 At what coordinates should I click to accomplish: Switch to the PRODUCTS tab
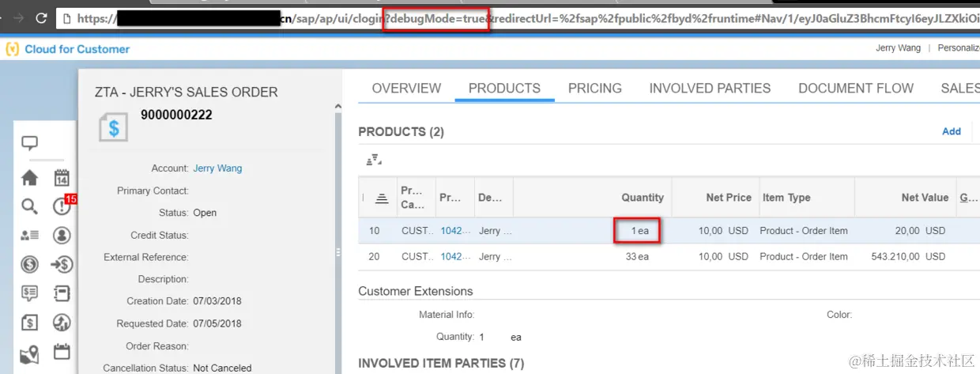point(504,89)
